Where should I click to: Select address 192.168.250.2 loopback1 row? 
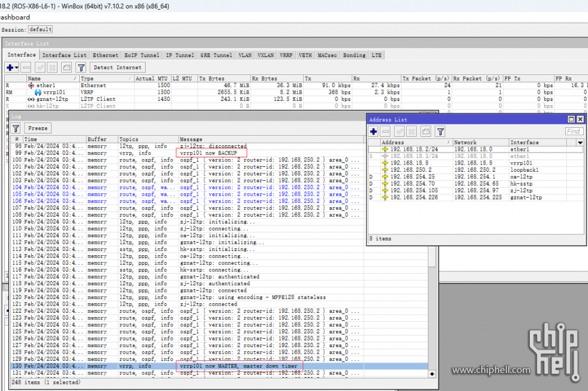475,170
